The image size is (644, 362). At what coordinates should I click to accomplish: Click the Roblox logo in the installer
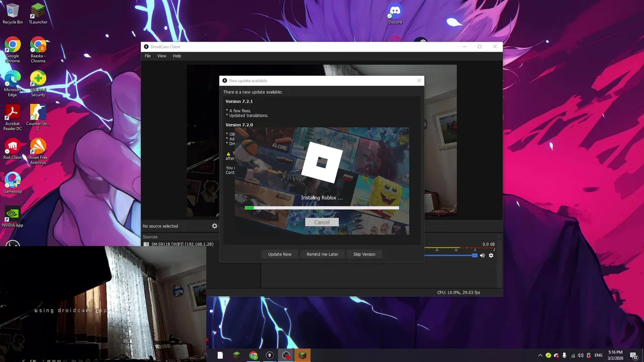[322, 162]
